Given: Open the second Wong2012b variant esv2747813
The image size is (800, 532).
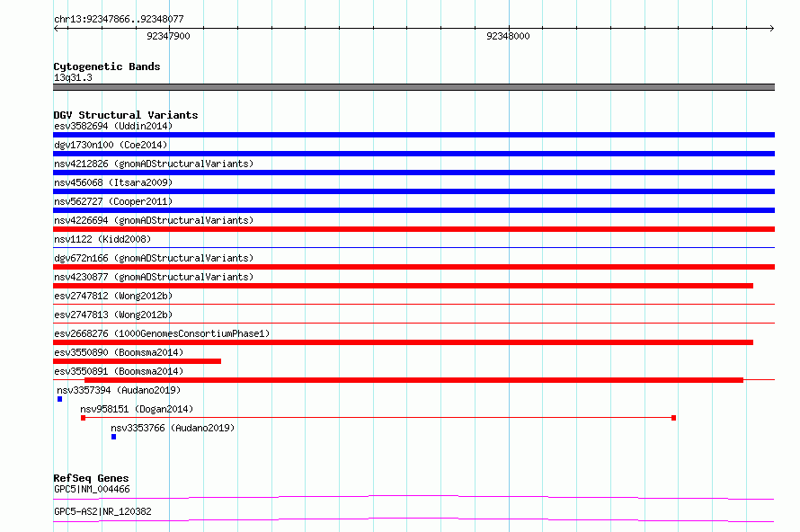Looking at the screenshot, I should coord(113,315).
